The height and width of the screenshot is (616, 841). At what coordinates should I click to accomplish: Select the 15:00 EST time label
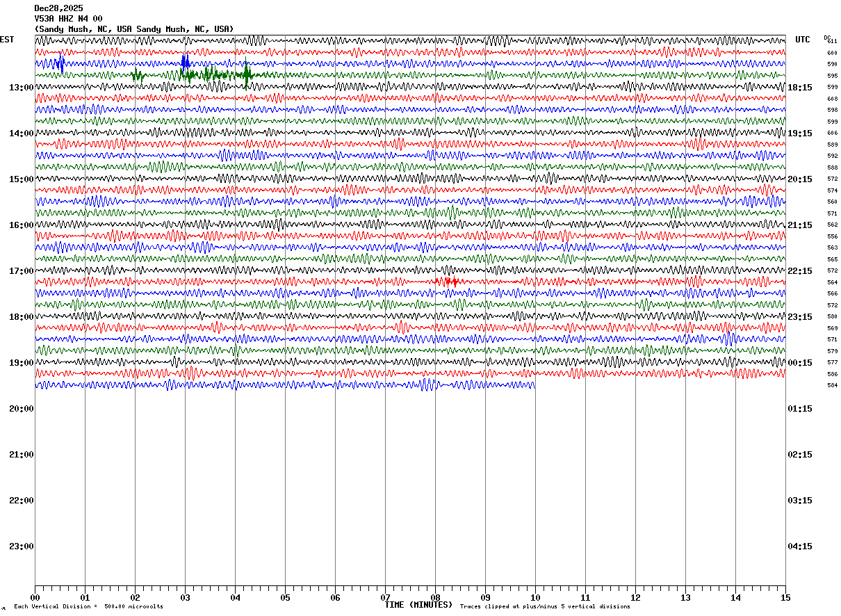(x=22, y=179)
